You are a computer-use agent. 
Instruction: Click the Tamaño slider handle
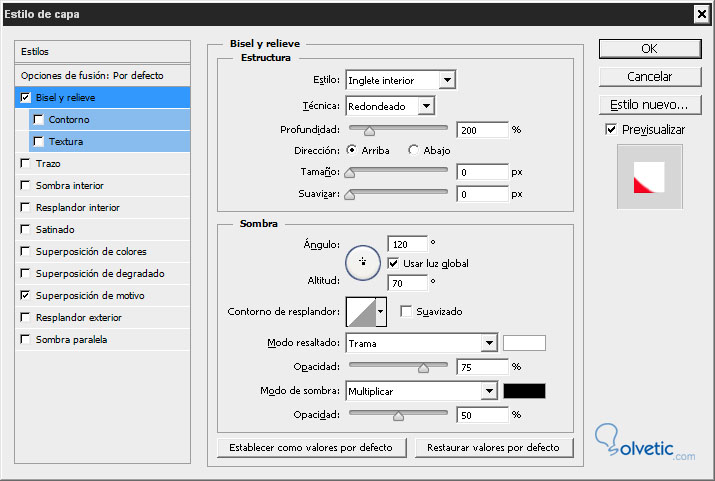click(x=350, y=173)
